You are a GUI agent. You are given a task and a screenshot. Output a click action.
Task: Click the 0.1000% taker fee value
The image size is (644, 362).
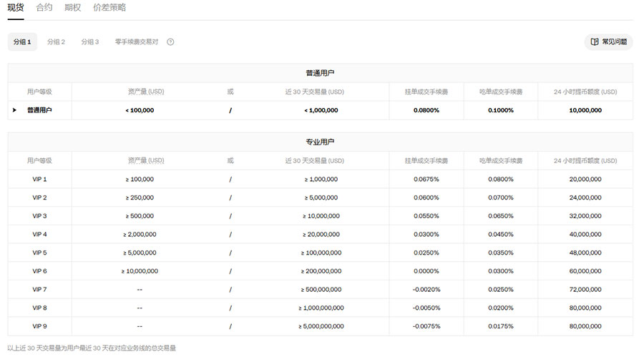pos(501,110)
